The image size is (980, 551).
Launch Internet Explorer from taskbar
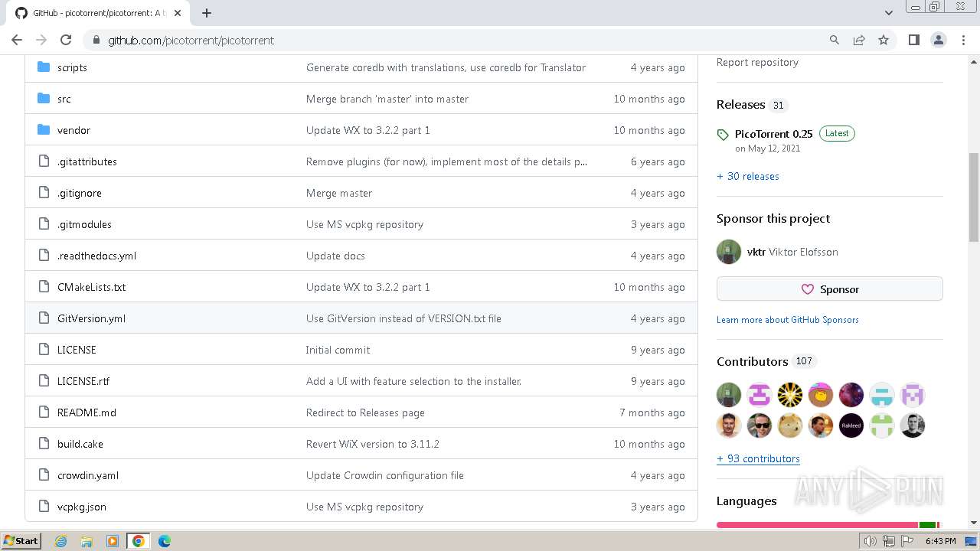point(61,541)
